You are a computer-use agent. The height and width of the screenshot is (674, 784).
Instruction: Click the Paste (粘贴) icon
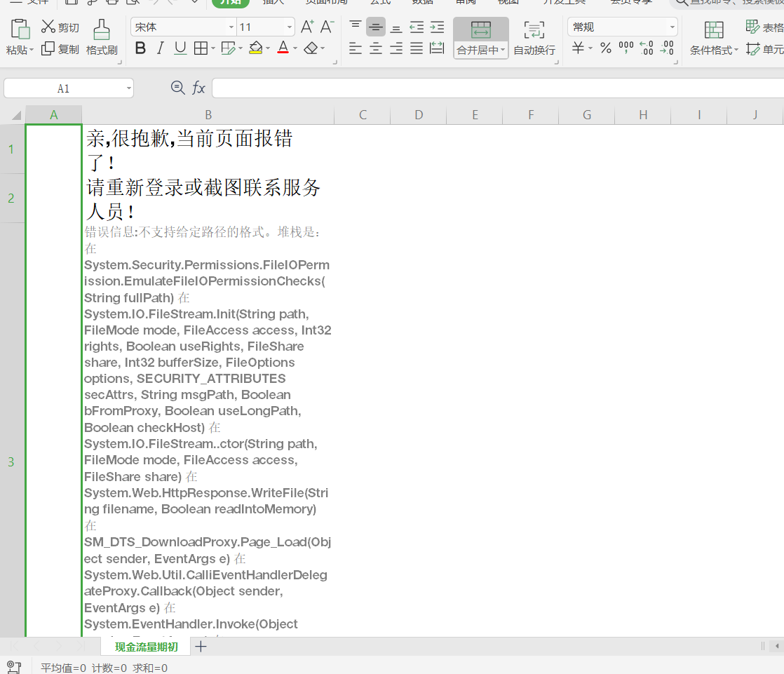[20, 29]
